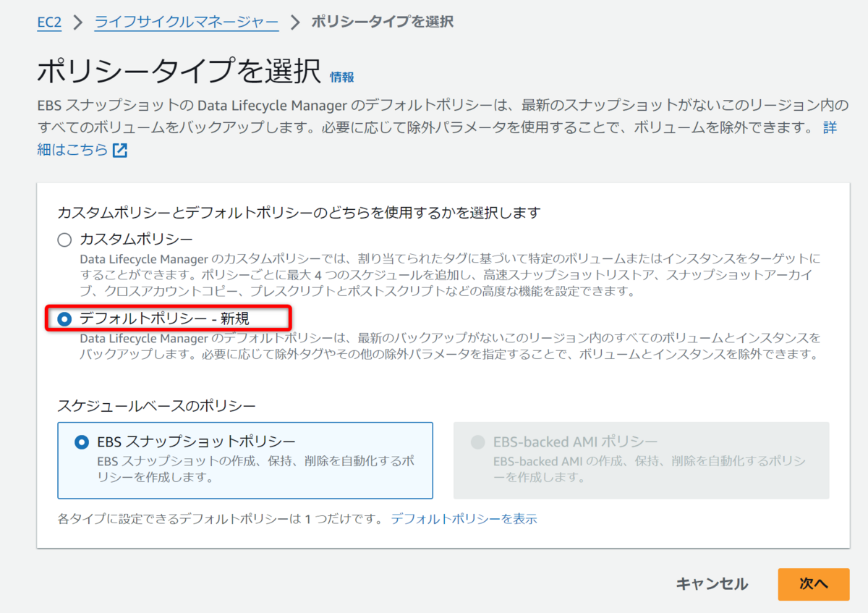Click disabled EBS-backed AMI ポリシー radio
Image resolution: width=868 pixels, height=613 pixels.
click(477, 442)
